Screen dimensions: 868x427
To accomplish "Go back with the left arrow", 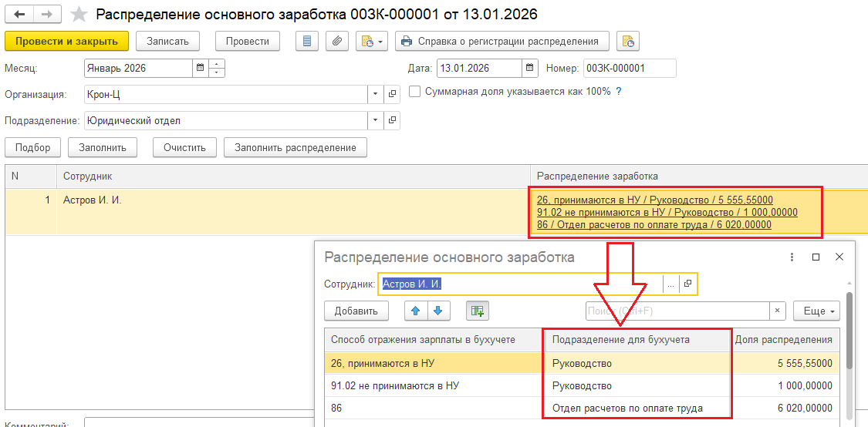I will click(19, 15).
